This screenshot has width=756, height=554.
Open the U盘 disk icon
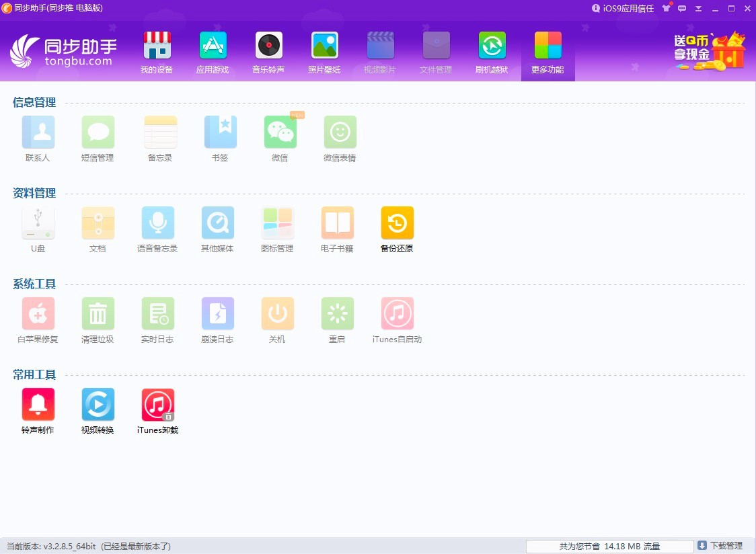point(38,223)
